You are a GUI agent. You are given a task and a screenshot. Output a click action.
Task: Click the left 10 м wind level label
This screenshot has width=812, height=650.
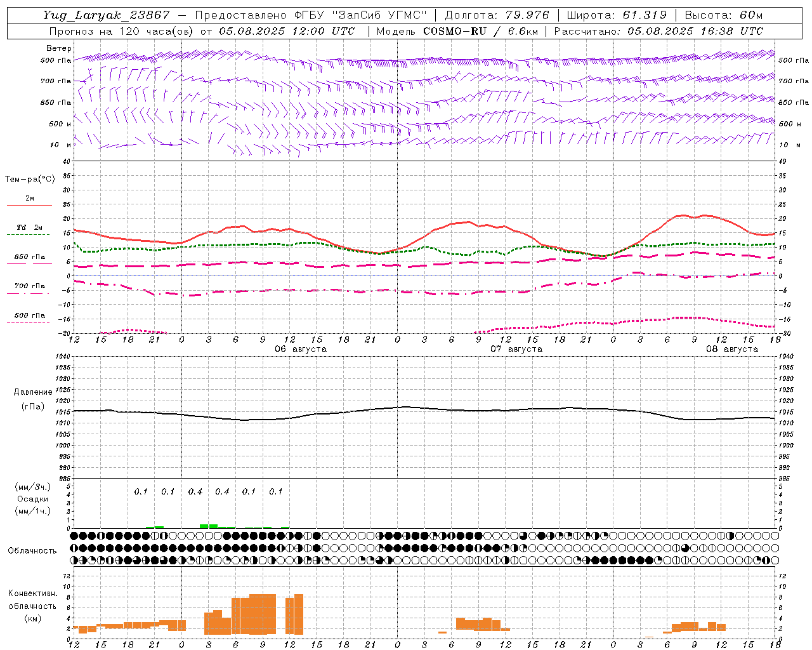click(60, 145)
